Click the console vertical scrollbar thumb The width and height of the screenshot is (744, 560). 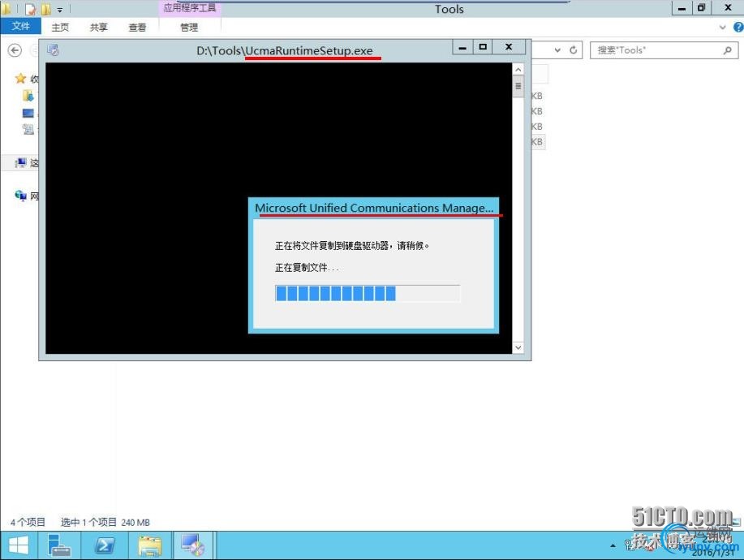click(518, 86)
